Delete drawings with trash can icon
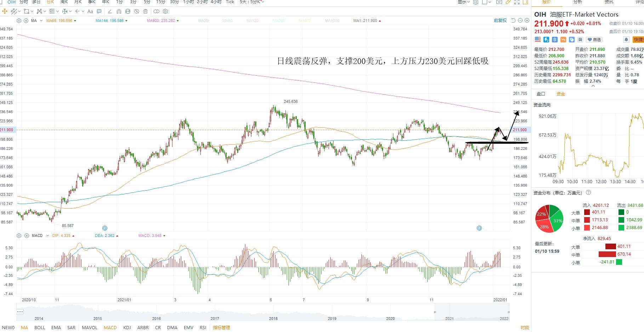The image size is (644, 332). (146, 11)
